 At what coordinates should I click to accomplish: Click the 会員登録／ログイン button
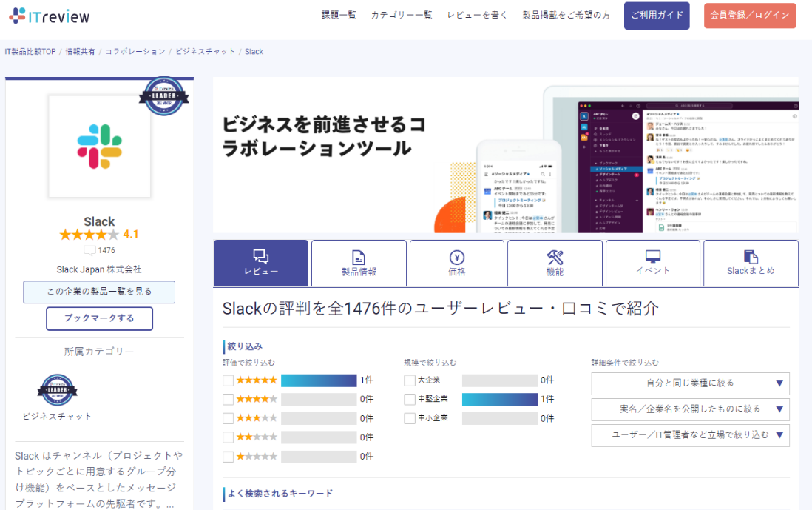(750, 16)
